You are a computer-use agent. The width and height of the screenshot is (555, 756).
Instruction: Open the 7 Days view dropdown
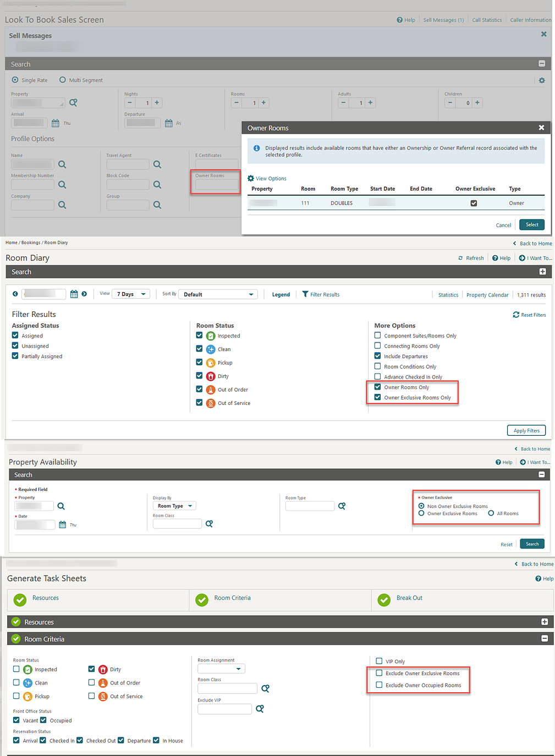[130, 294]
